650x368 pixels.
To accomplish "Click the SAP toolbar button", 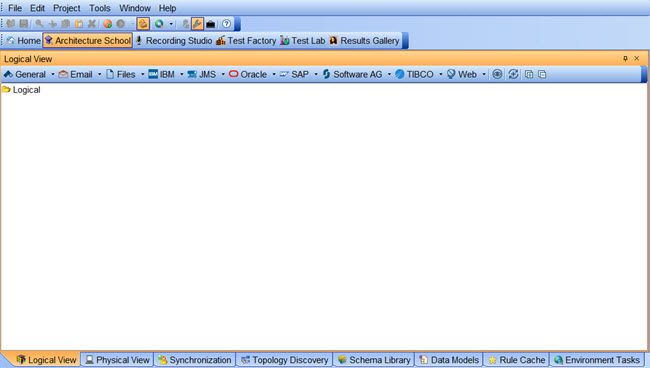I will click(x=294, y=75).
